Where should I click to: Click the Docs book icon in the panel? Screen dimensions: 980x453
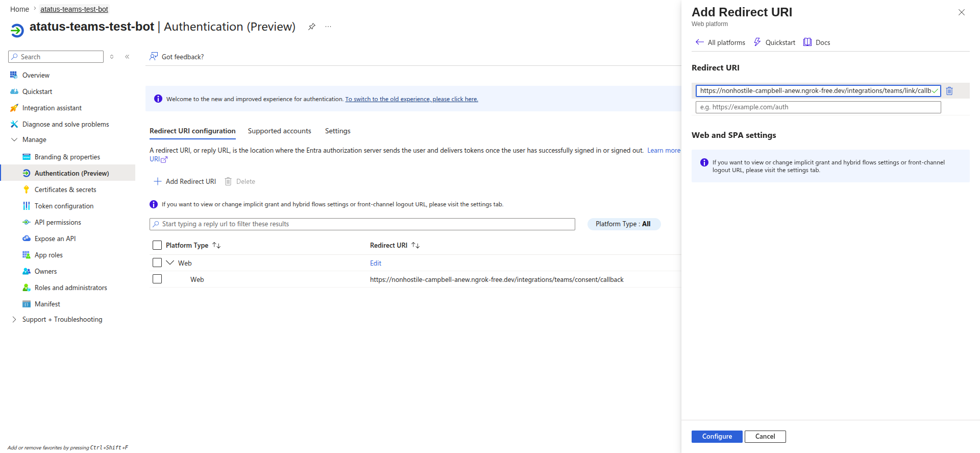[x=807, y=42]
